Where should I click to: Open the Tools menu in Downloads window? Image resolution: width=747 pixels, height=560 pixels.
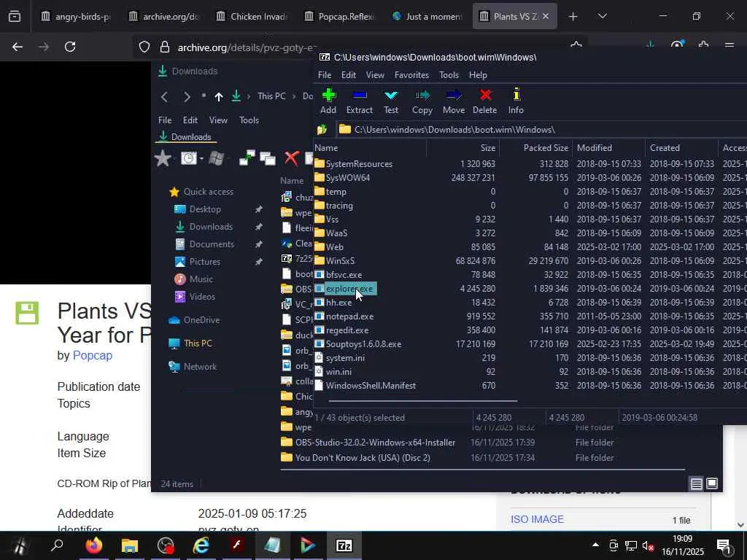(x=249, y=120)
